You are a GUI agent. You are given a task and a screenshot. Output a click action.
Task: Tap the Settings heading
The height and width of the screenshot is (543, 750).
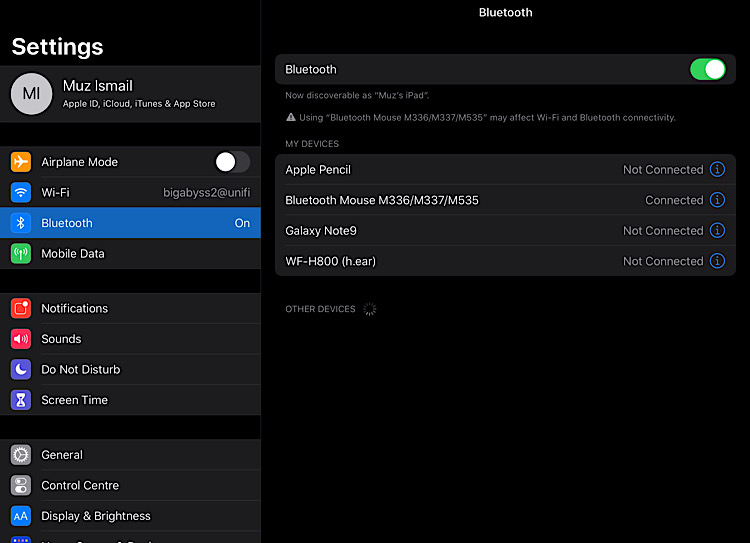[x=57, y=47]
